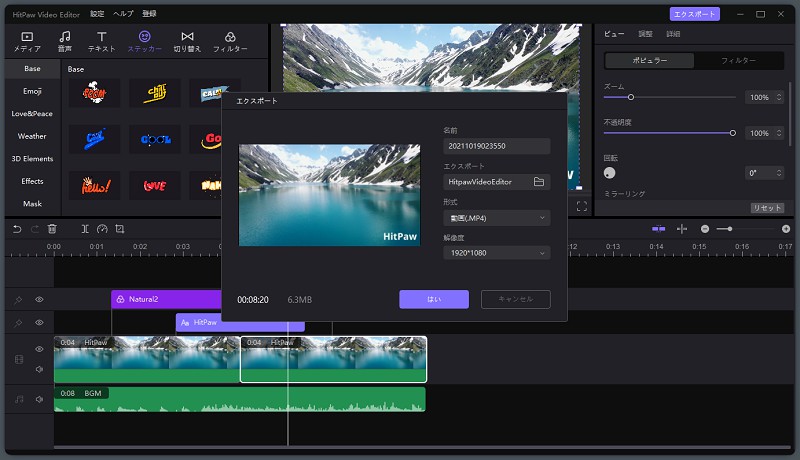Click the zoom 100% value stepper

pyautogui.click(x=765, y=98)
